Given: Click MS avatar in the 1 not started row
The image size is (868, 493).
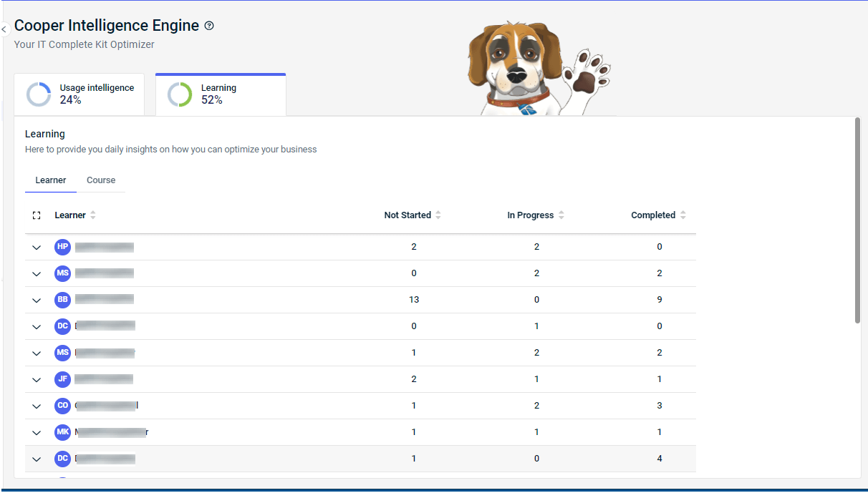Looking at the screenshot, I should point(63,353).
